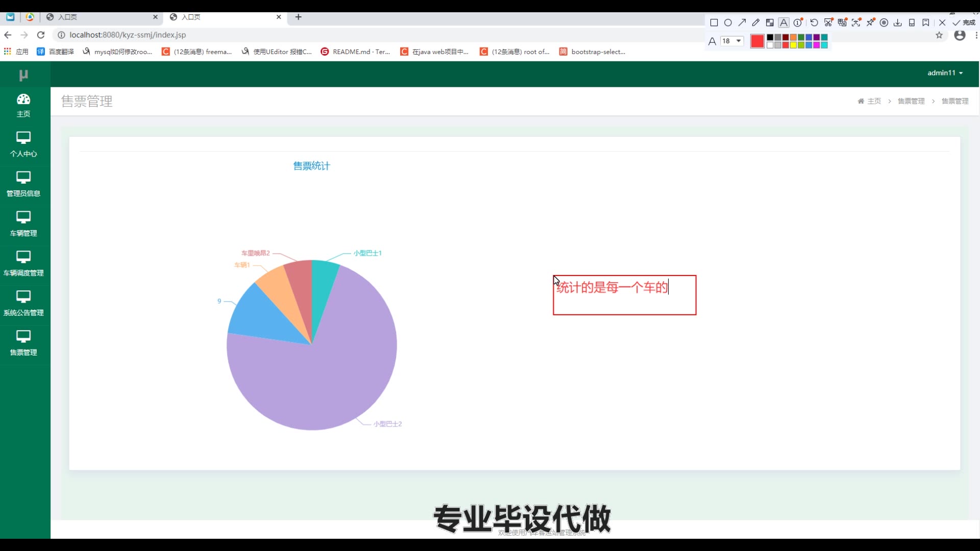The width and height of the screenshot is (980, 551).
Task: Click the pin screenshot icon
Action: pos(870,22)
